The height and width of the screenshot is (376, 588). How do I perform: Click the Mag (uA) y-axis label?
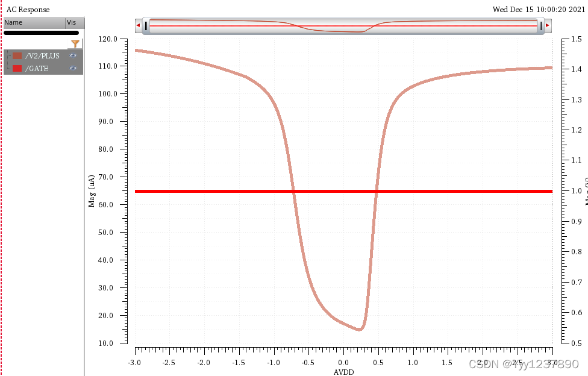point(92,191)
